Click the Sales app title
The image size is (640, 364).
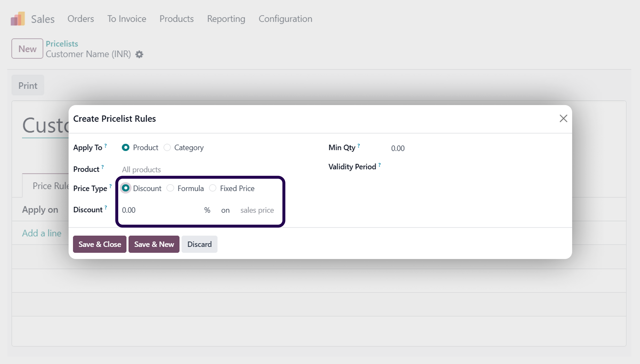pyautogui.click(x=43, y=19)
